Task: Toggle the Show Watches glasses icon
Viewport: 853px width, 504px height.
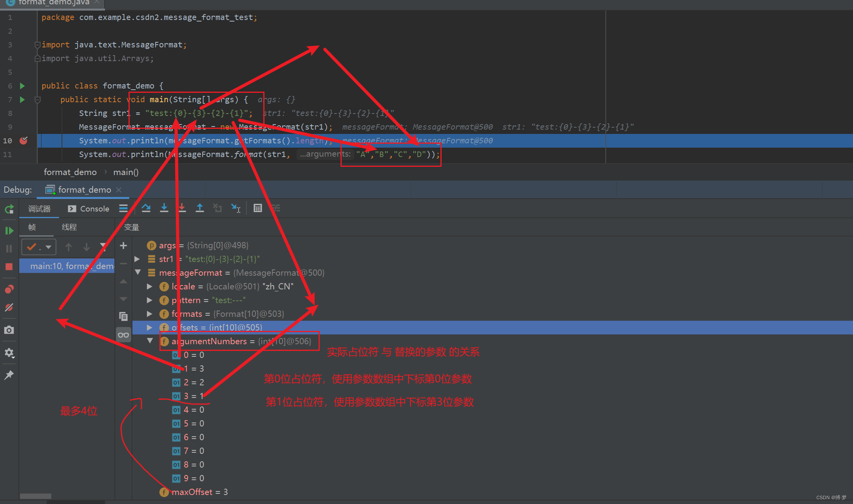Action: [123, 335]
